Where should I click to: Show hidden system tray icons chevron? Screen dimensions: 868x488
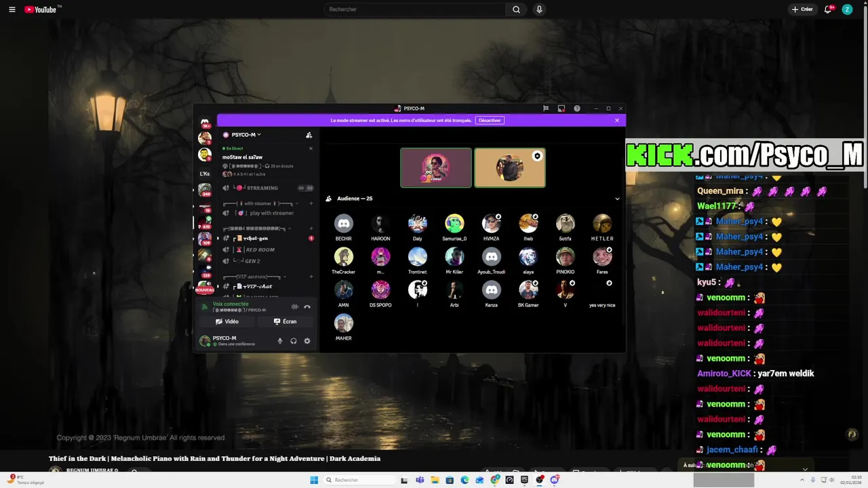pos(802,480)
